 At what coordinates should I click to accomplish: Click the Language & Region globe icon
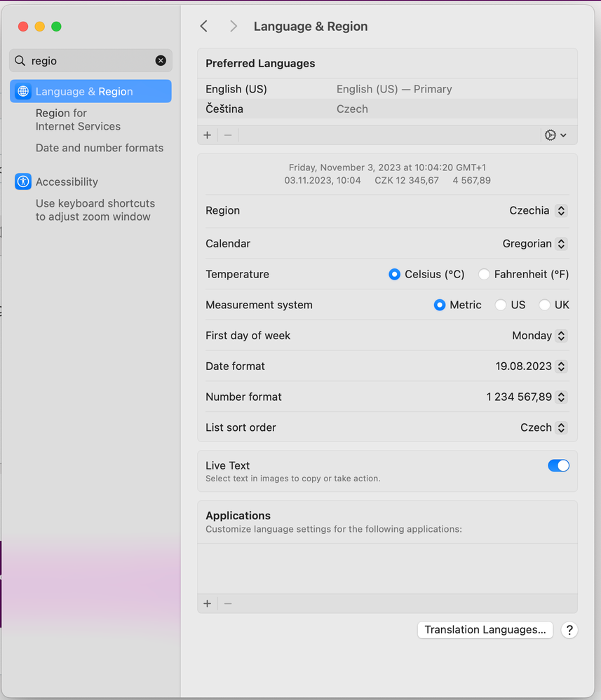pyautogui.click(x=22, y=91)
